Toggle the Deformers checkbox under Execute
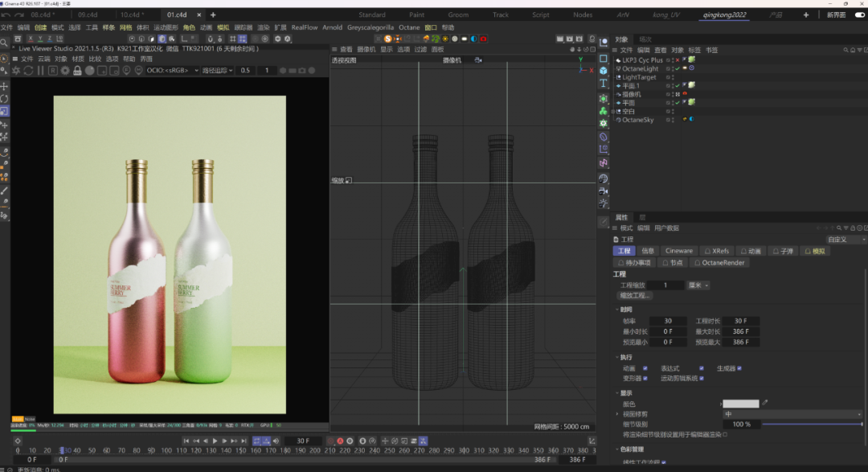 [645, 379]
